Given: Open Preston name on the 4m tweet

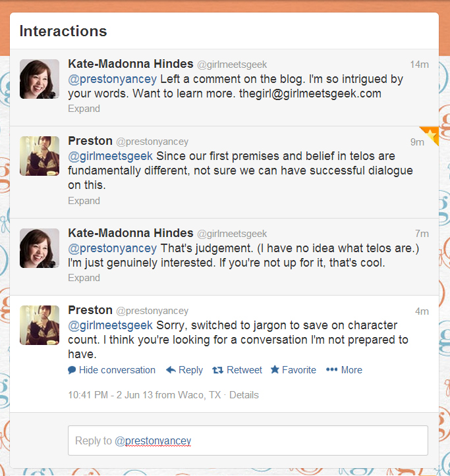Looking at the screenshot, I should [90, 310].
